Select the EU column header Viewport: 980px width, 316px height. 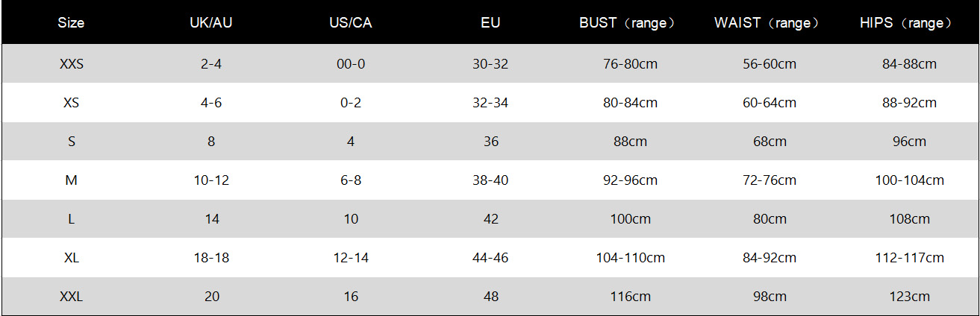(x=490, y=22)
